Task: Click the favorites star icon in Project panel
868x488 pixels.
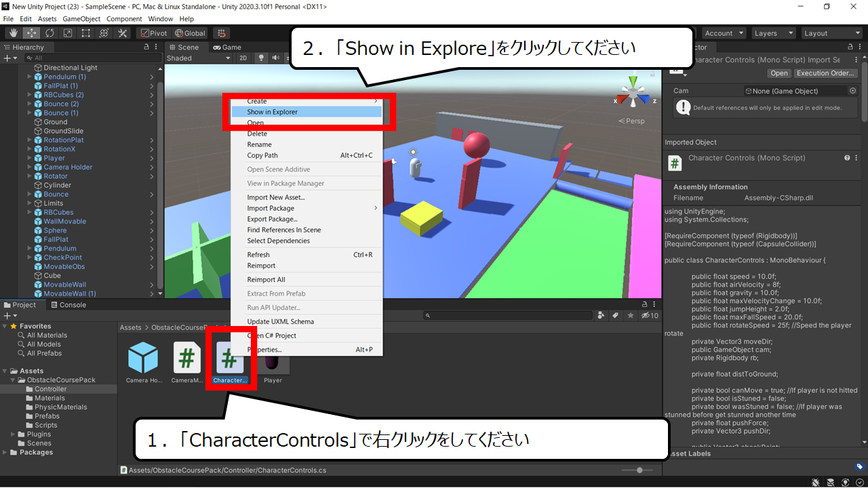Action: [x=631, y=316]
